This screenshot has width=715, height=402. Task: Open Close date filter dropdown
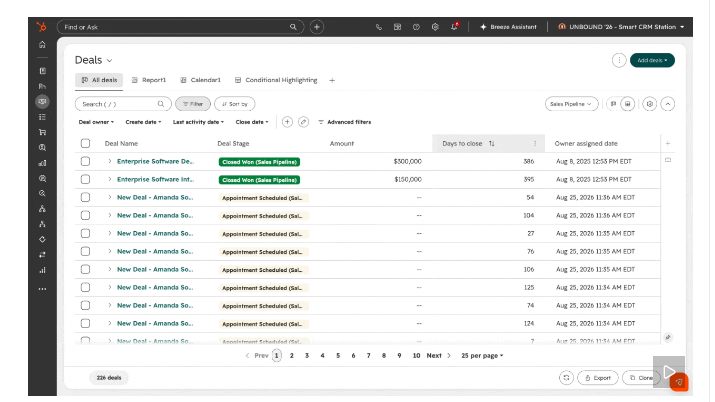(x=252, y=122)
